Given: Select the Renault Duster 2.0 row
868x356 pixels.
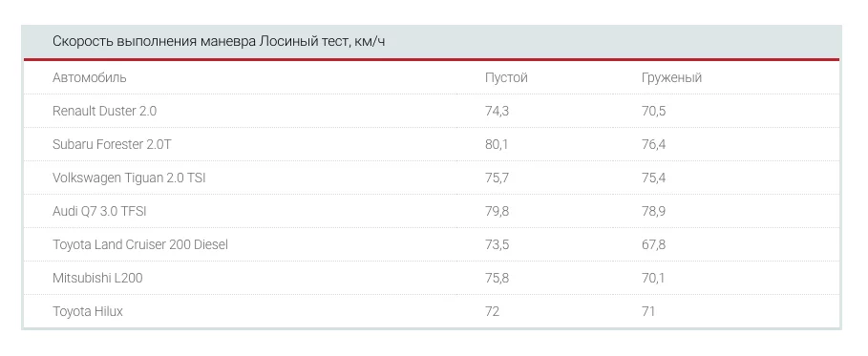Looking at the screenshot, I should coord(432,111).
